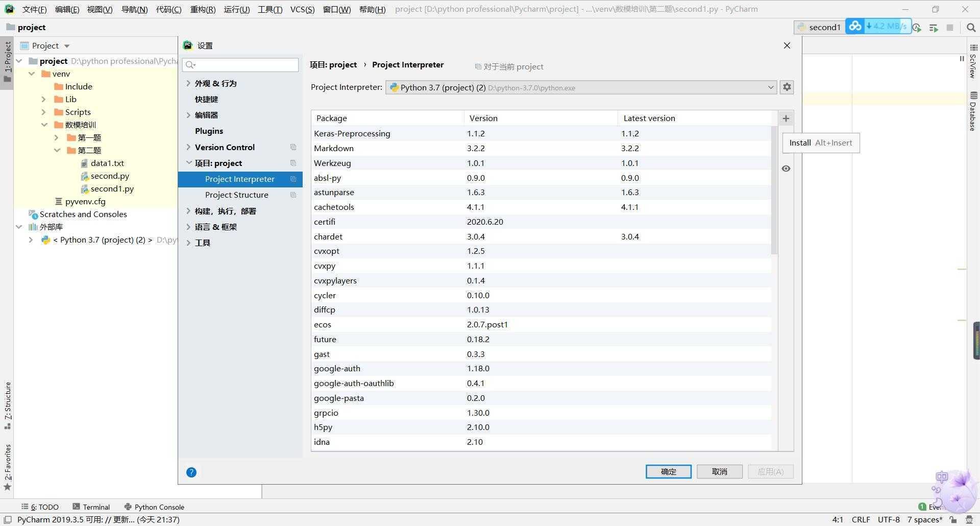The height and width of the screenshot is (526, 980).
Task: Collapse the 项目: project settings section
Action: tap(188, 163)
